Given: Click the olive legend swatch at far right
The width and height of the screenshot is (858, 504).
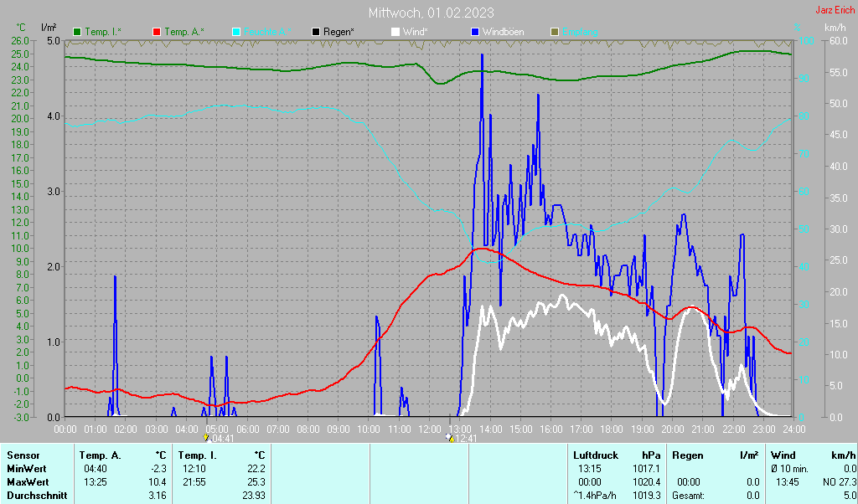Looking at the screenshot, I should point(554,32).
